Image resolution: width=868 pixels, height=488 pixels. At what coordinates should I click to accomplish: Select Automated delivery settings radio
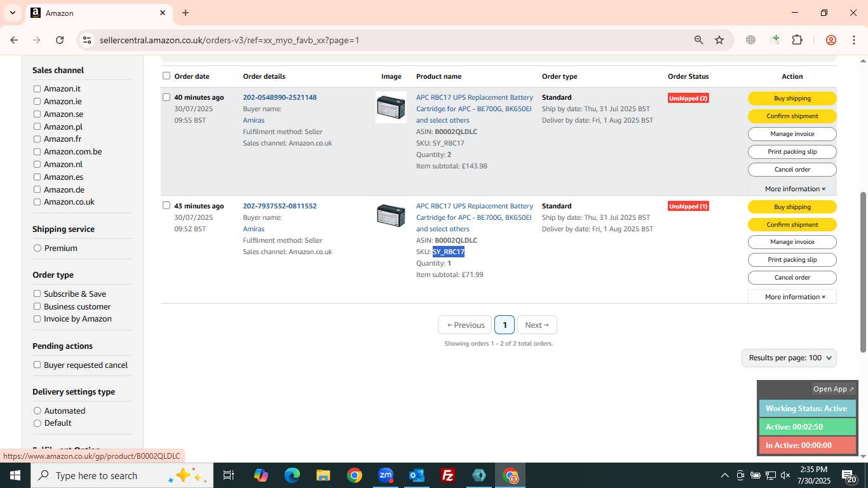point(37,411)
